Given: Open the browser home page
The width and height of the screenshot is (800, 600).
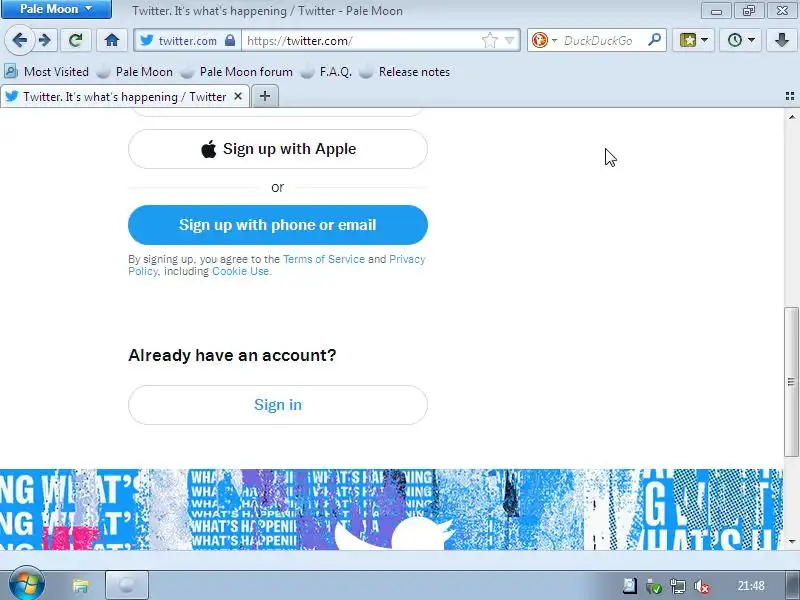Looking at the screenshot, I should tap(112, 40).
